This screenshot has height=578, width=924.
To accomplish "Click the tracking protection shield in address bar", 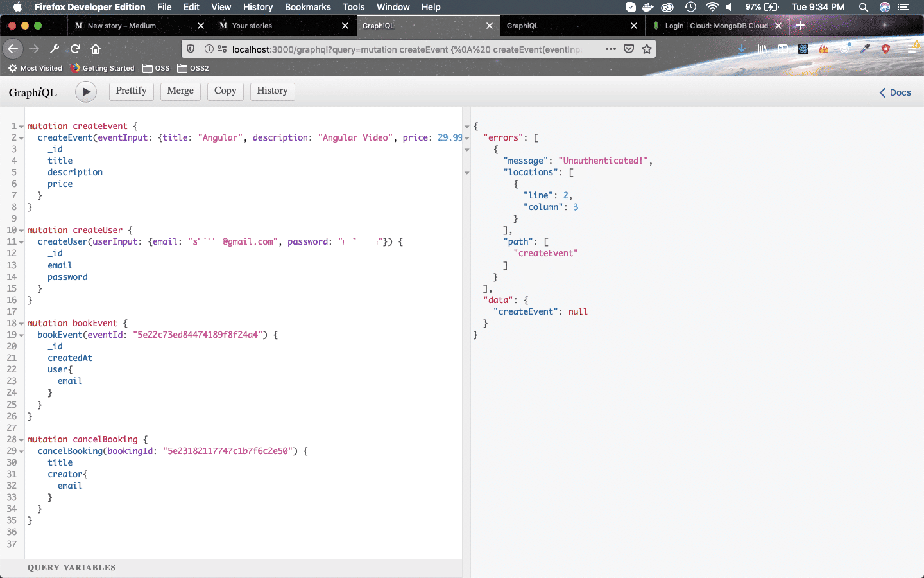I will 191,49.
